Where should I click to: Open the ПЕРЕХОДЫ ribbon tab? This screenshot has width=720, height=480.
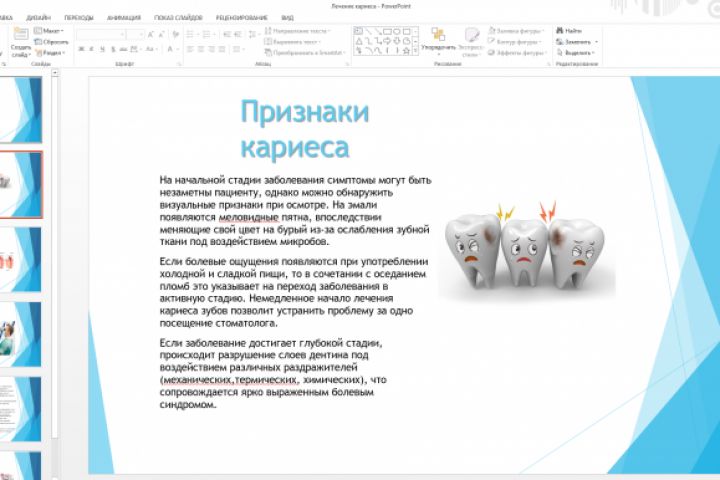79,17
